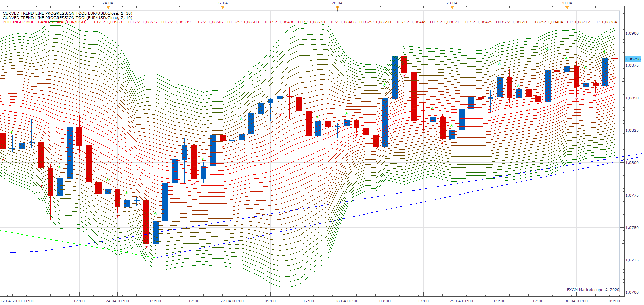Click the 24.04 01:00 time axis label

[x=117, y=301]
